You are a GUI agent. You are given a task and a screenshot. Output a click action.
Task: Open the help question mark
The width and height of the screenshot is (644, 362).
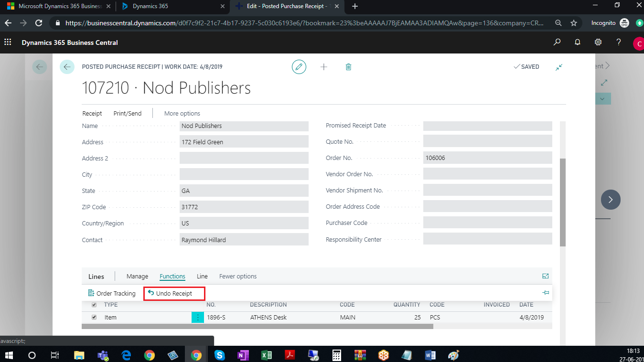pyautogui.click(x=618, y=43)
